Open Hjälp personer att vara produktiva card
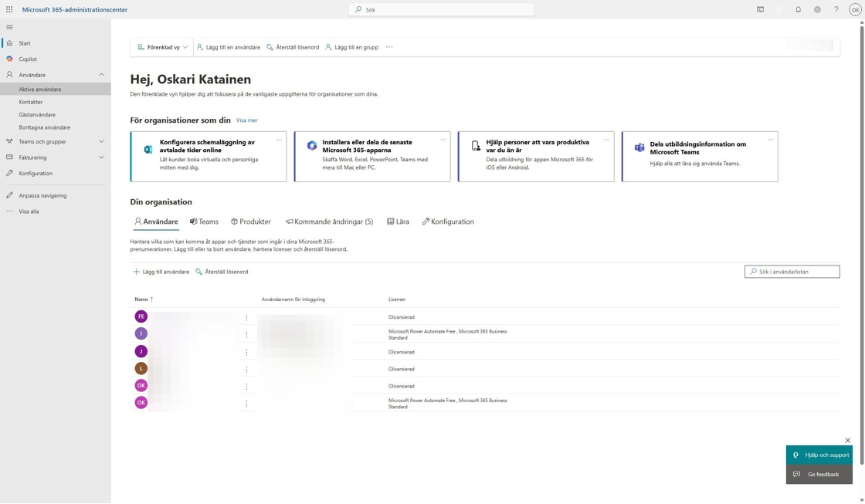This screenshot has height=504, width=865. (x=536, y=157)
